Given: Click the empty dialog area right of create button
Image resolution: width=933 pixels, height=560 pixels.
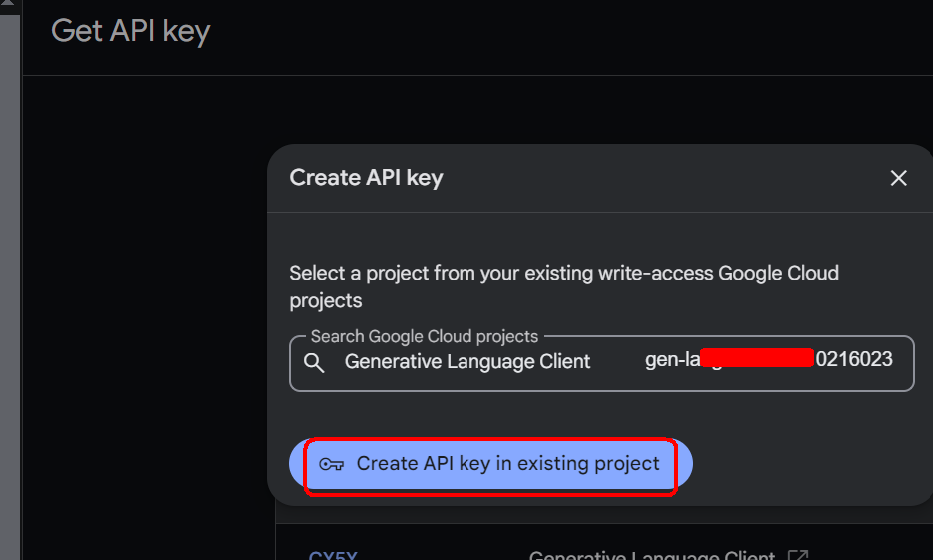Looking at the screenshot, I should 803,464.
